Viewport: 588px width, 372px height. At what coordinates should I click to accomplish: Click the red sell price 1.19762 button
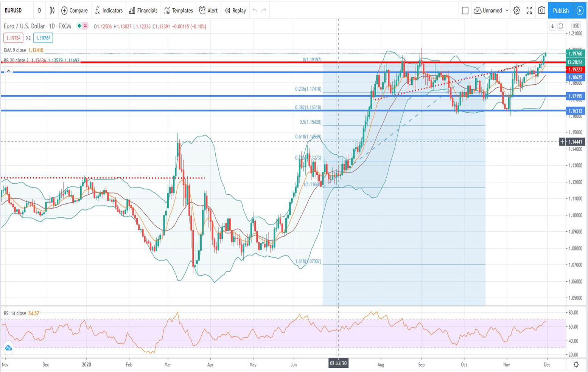pos(13,38)
